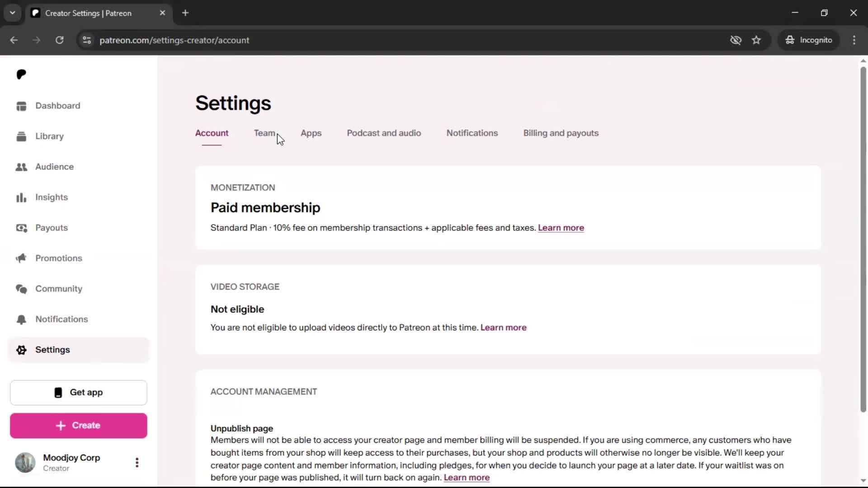The image size is (868, 488).
Task: Click Learn more under Unpublish page
Action: [x=467, y=478]
